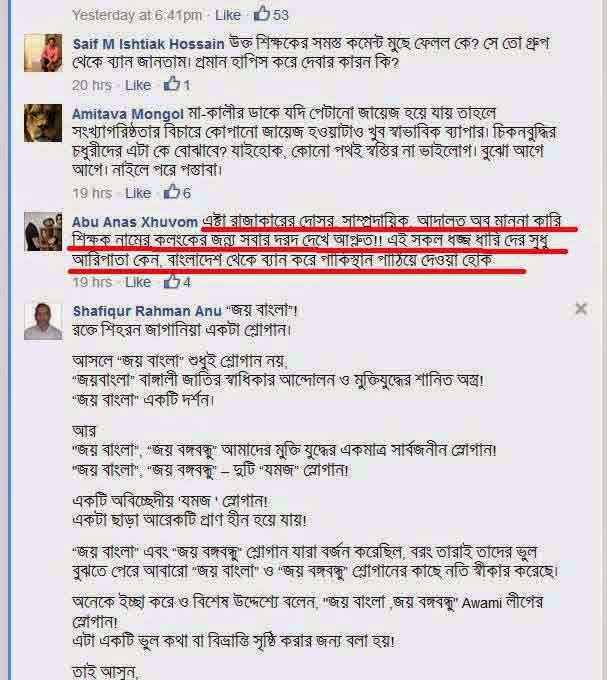
Task: Visit the Amitava Mongol name link
Action: [x=128, y=114]
